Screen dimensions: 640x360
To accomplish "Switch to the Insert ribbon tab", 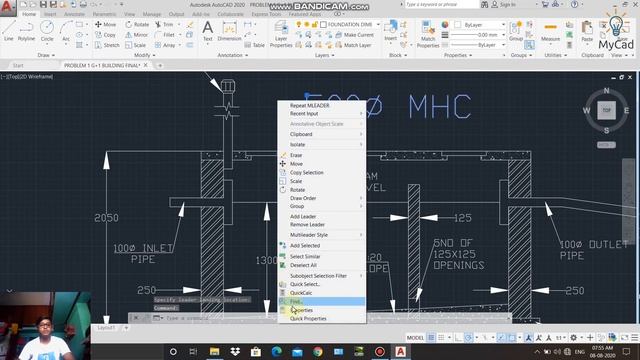I will (x=50, y=14).
